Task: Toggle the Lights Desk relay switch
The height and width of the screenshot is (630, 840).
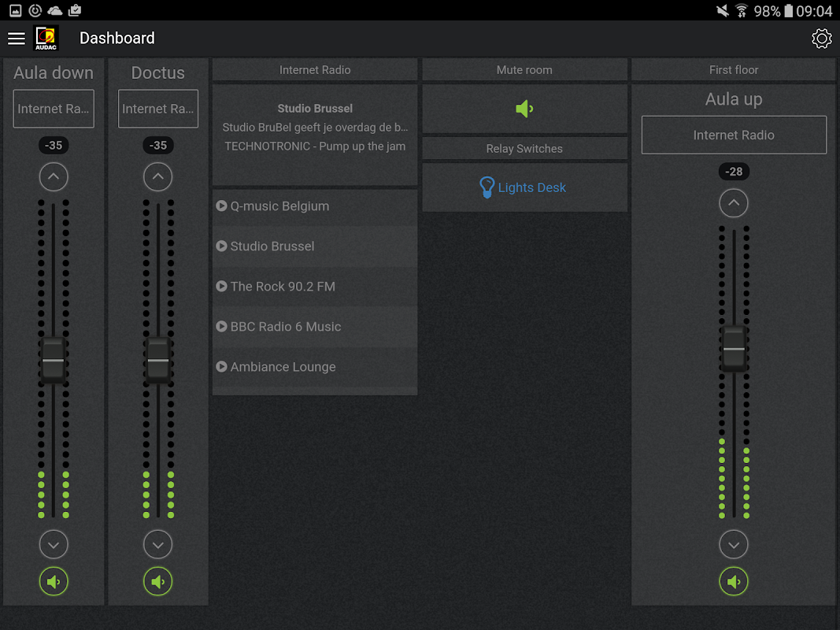Action: point(524,187)
